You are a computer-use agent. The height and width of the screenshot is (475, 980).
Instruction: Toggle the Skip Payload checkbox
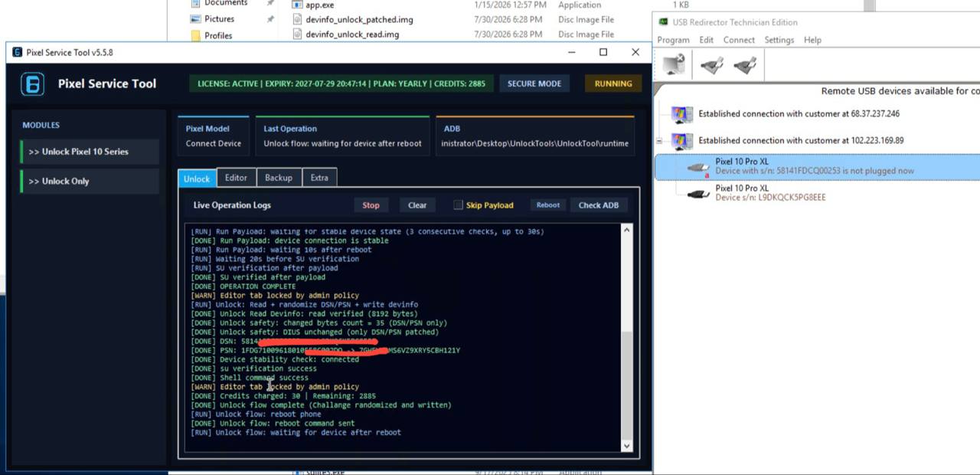(458, 205)
